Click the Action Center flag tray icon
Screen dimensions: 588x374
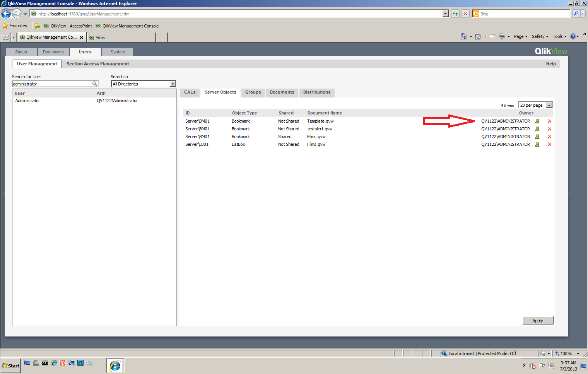pyautogui.click(x=542, y=366)
